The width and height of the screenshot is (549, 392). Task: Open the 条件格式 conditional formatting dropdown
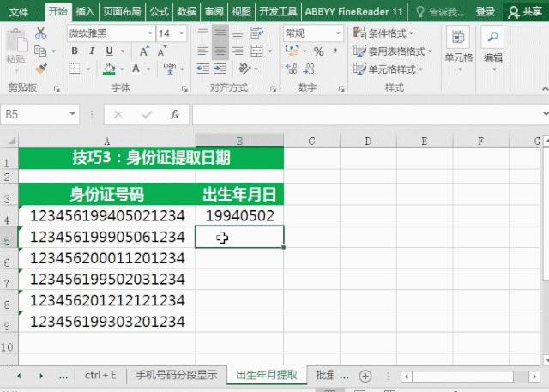[391, 33]
